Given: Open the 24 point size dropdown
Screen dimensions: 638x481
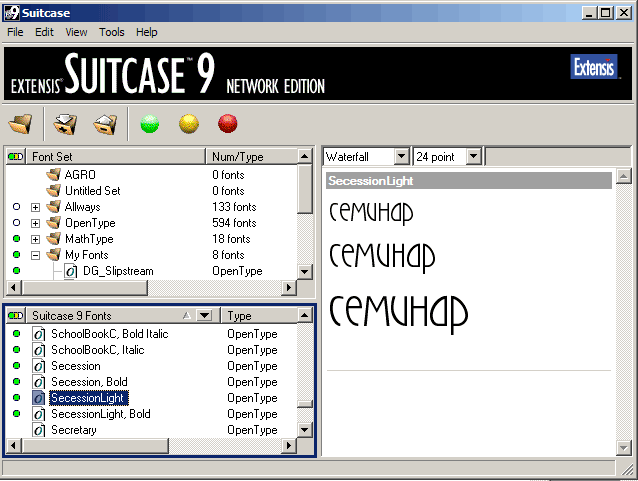Looking at the screenshot, I should 474,156.
